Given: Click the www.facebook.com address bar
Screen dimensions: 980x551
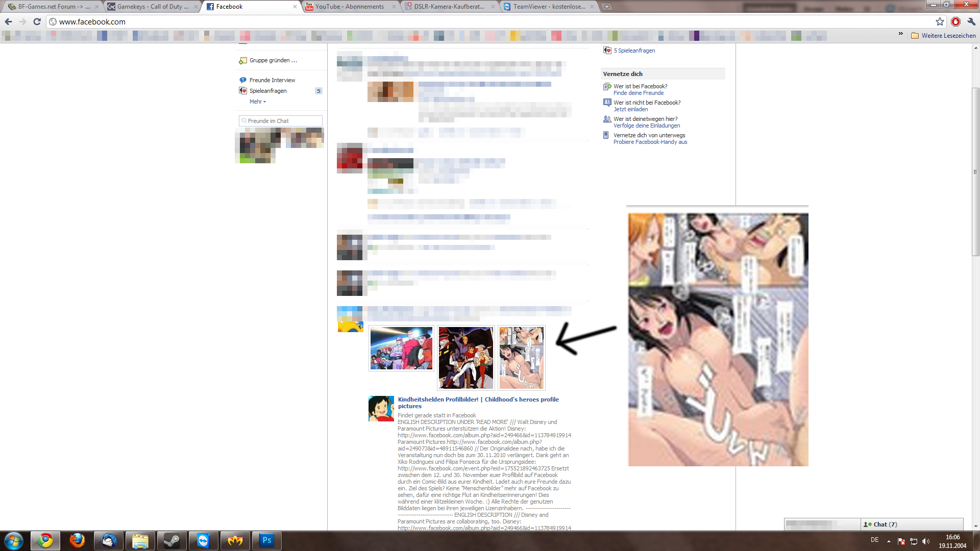Looking at the screenshot, I should pos(490,21).
